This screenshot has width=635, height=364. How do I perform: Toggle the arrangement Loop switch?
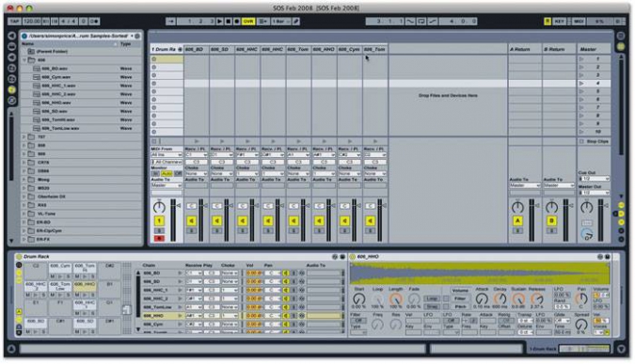(421, 21)
